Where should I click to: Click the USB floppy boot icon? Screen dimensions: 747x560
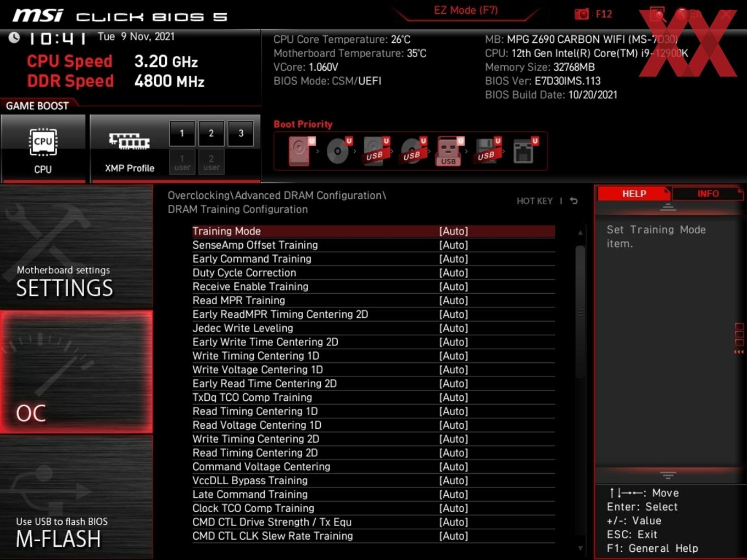coord(487,151)
